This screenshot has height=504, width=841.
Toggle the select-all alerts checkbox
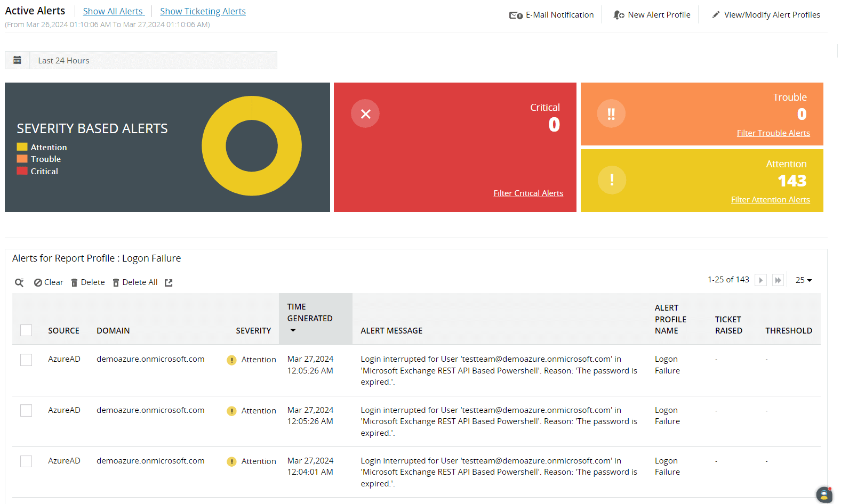26,330
